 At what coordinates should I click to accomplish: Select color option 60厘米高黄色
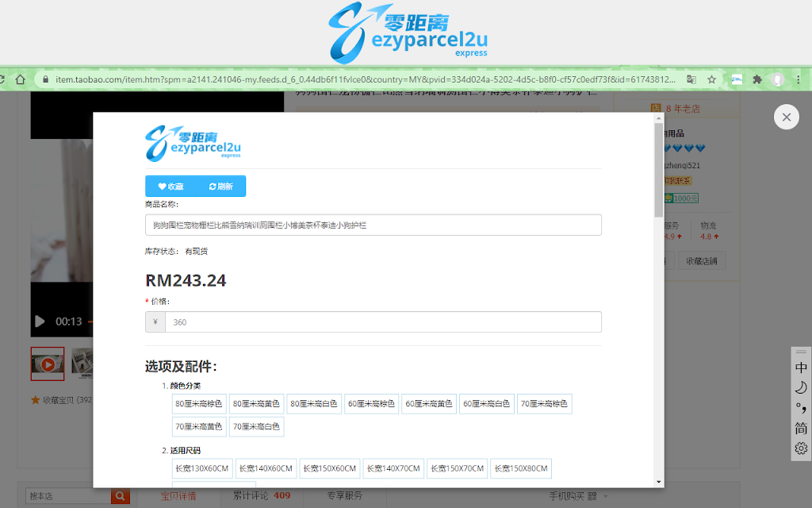pos(429,404)
